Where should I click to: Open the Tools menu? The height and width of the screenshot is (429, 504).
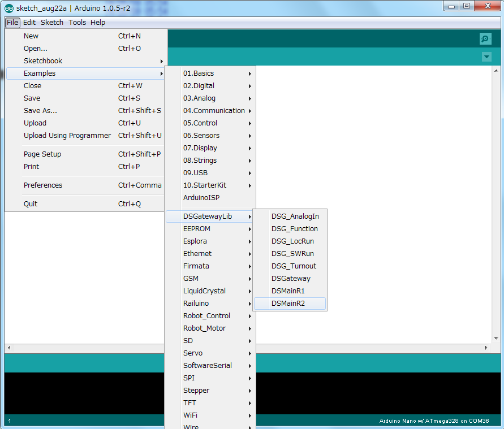pos(77,23)
